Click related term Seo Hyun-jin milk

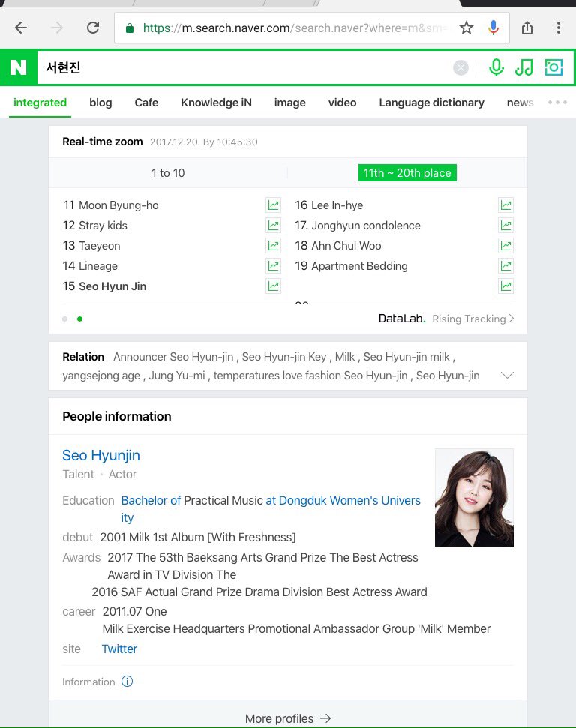click(x=406, y=357)
